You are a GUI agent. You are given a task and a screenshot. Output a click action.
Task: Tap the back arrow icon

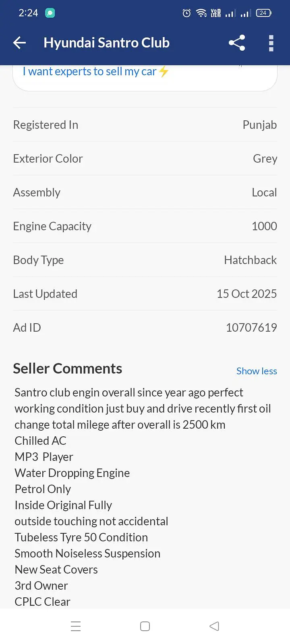tap(19, 43)
